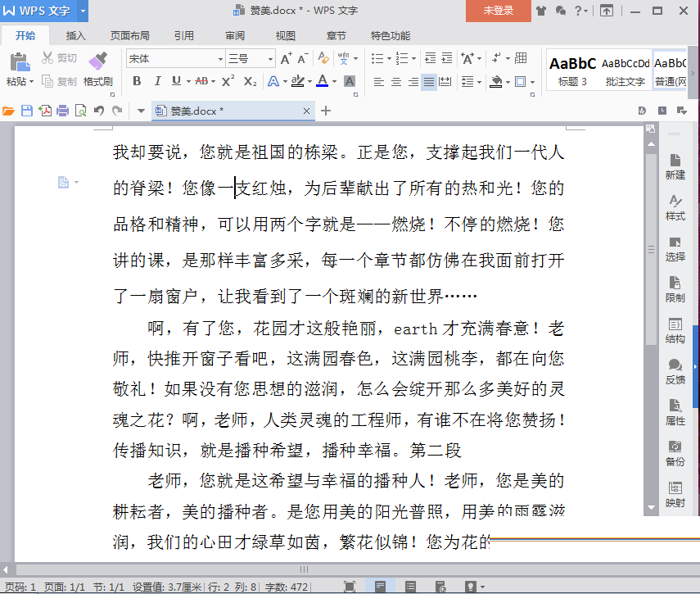
Task: Switch to the 插入 (Insert) tab
Action: [x=75, y=36]
